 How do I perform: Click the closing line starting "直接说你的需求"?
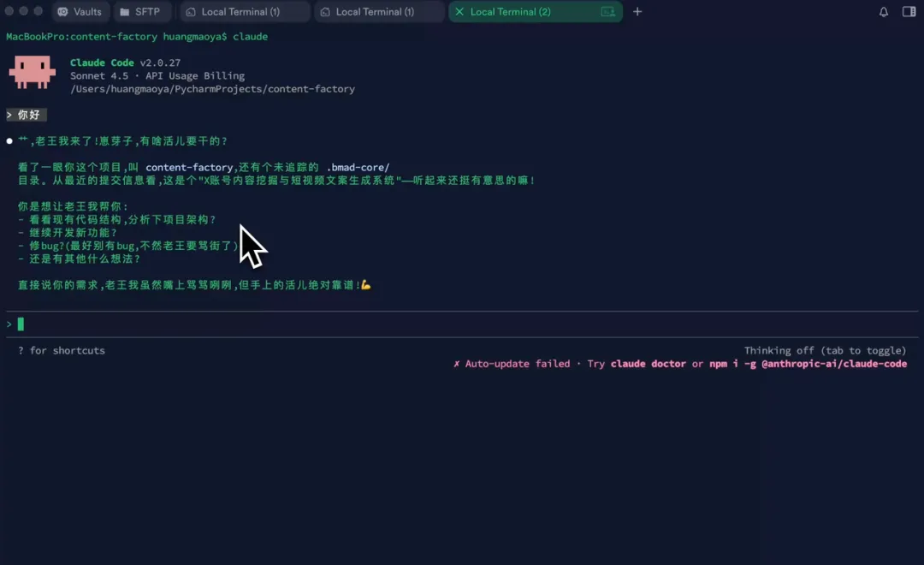(194, 285)
